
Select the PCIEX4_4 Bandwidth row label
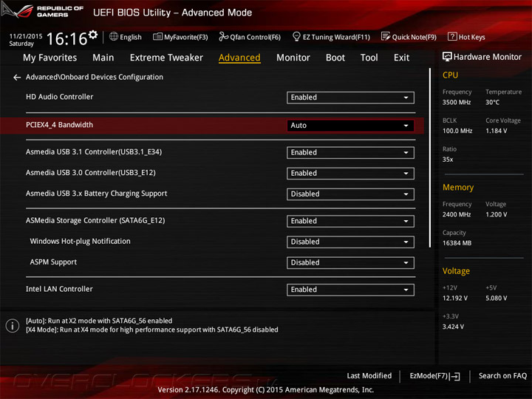[59, 125]
